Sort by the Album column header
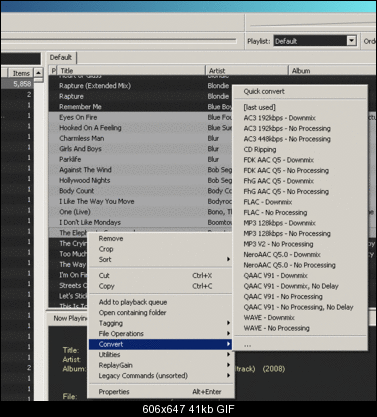This screenshot has height=417, width=377. [332, 71]
